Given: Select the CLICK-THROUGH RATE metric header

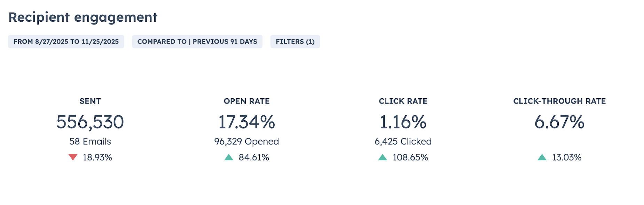Looking at the screenshot, I should [559, 101].
